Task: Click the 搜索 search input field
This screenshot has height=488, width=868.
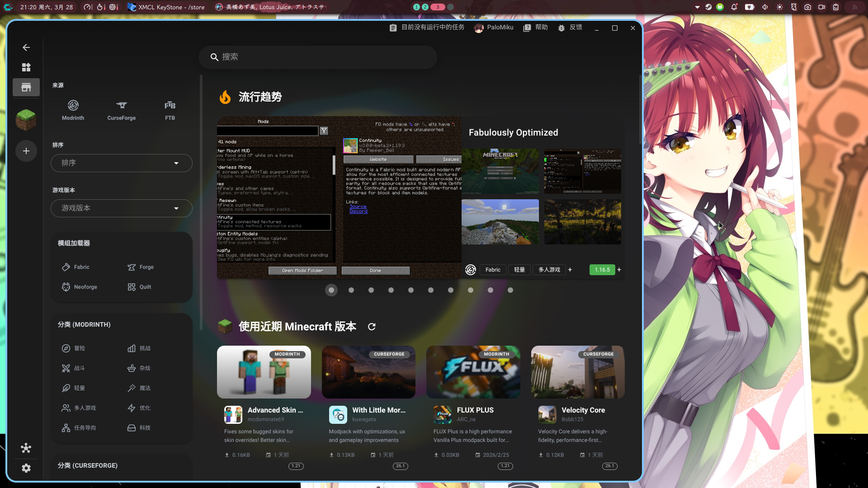Action: [317, 57]
